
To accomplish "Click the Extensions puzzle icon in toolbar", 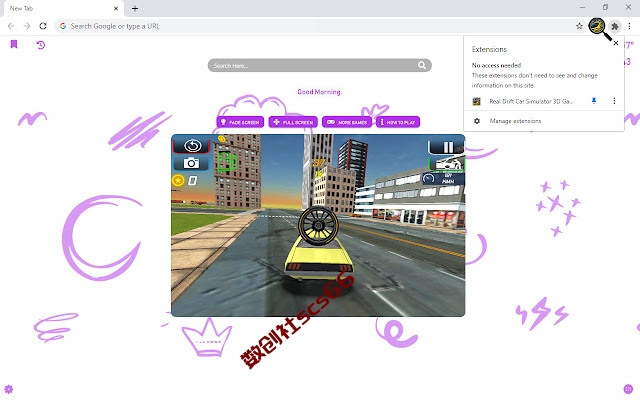I will [614, 27].
